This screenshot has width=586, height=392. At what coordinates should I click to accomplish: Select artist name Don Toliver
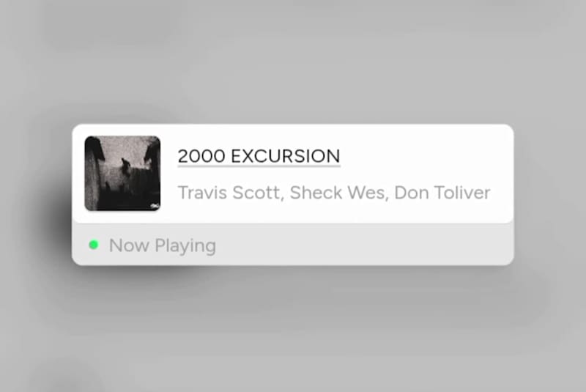point(442,193)
